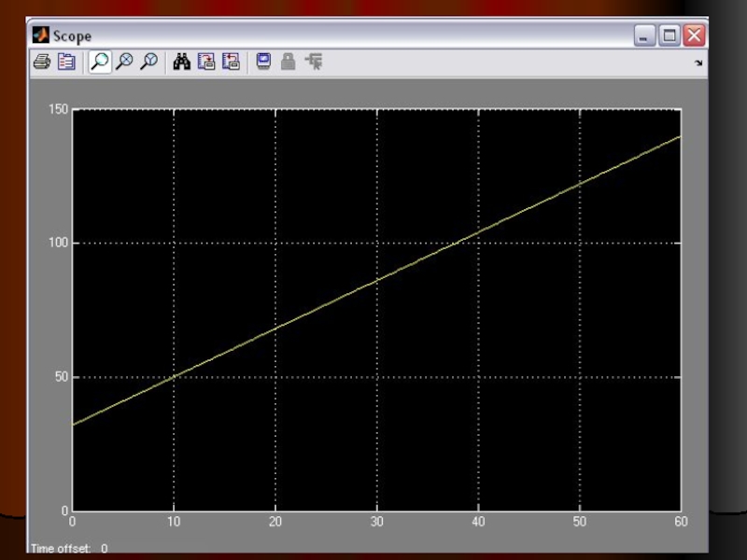Click x-axis label 30

coord(377,522)
